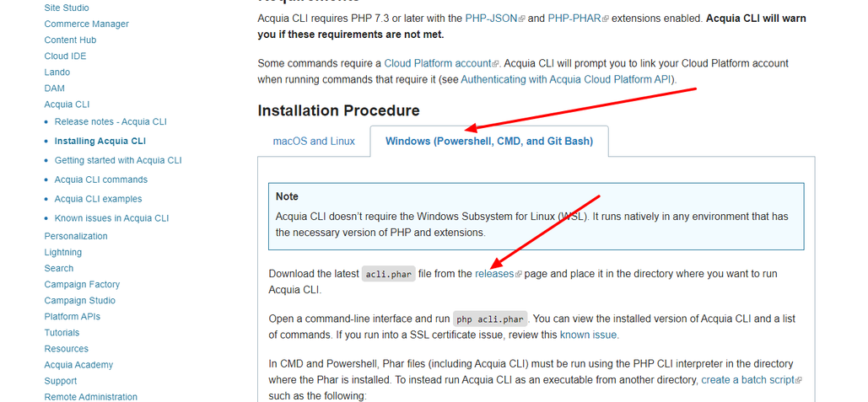The image size is (868, 402).
Task: Go to Getting started with Acquia CLI
Action: click(x=118, y=160)
